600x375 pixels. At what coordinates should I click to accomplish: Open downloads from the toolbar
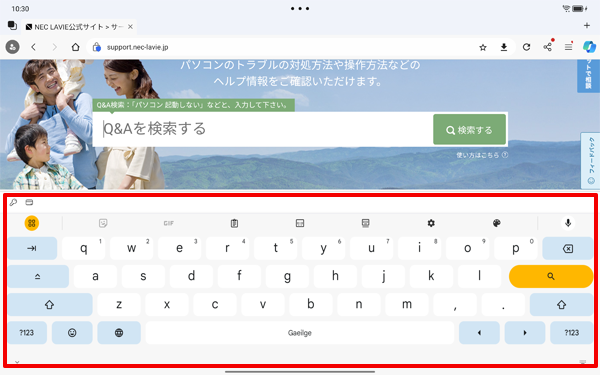[x=504, y=47]
